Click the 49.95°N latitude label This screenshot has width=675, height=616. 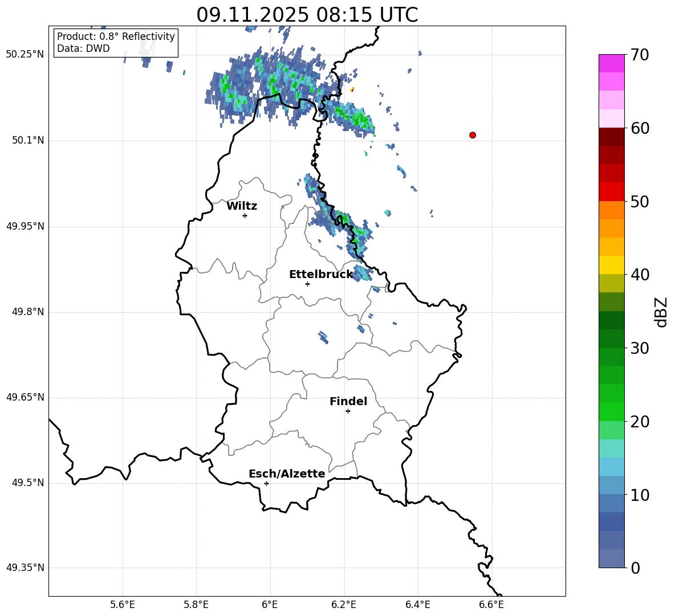click(25, 226)
